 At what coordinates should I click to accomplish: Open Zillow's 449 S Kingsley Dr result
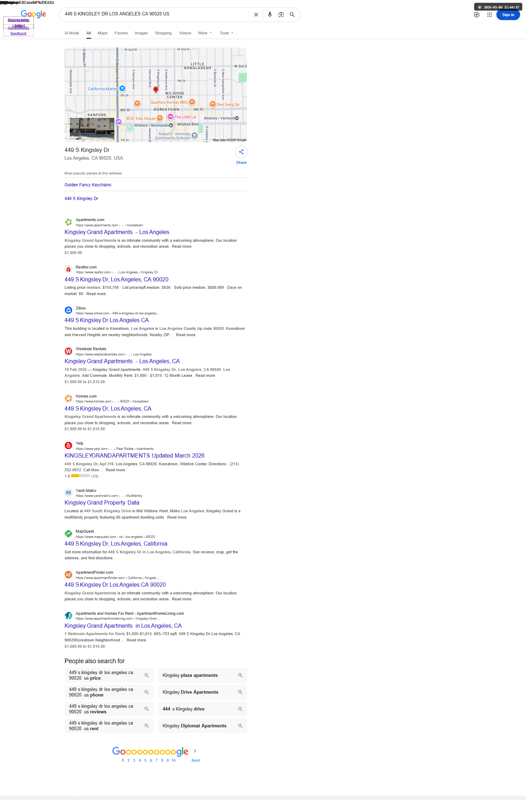click(107, 320)
